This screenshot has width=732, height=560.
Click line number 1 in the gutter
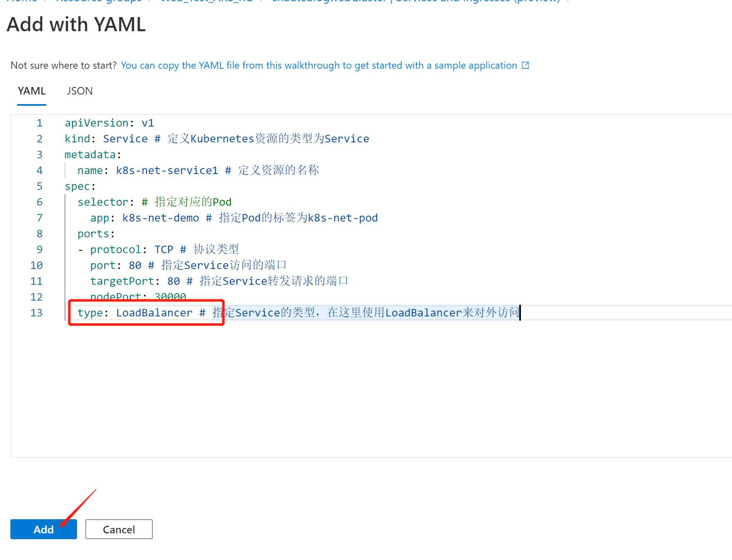pyautogui.click(x=40, y=123)
